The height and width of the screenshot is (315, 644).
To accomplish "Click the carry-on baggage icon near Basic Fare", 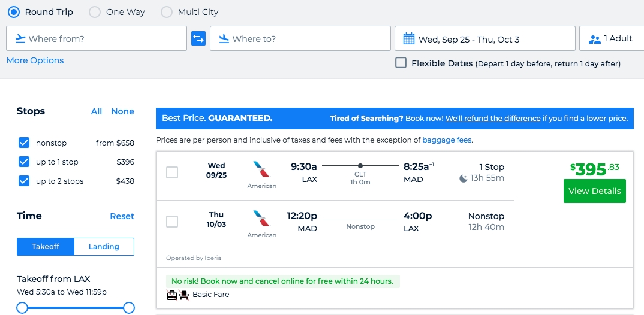I will pos(171,295).
